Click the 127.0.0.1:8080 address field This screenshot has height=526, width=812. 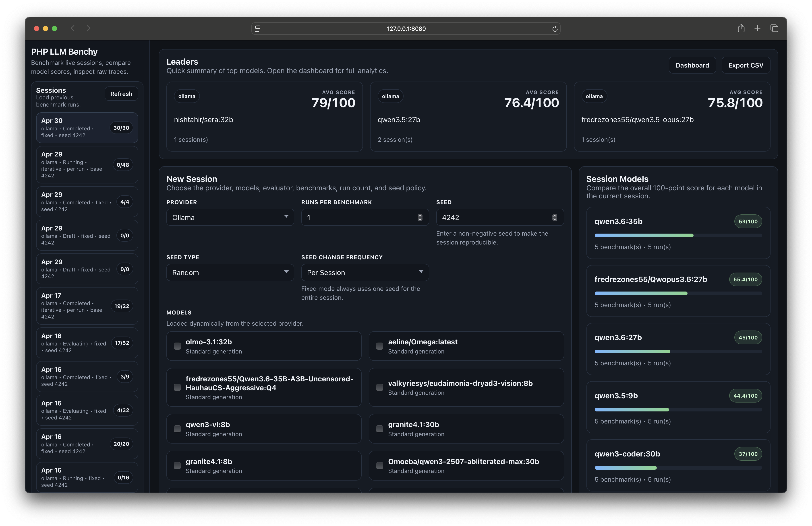(x=406, y=29)
